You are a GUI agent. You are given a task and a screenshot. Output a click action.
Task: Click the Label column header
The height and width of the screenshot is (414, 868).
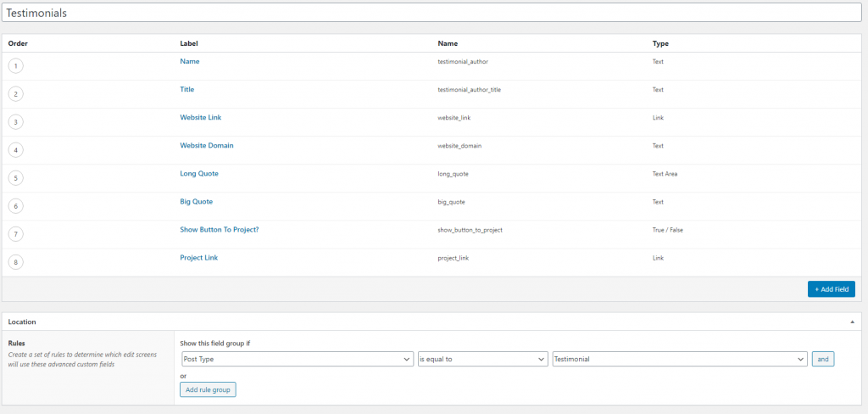click(189, 43)
